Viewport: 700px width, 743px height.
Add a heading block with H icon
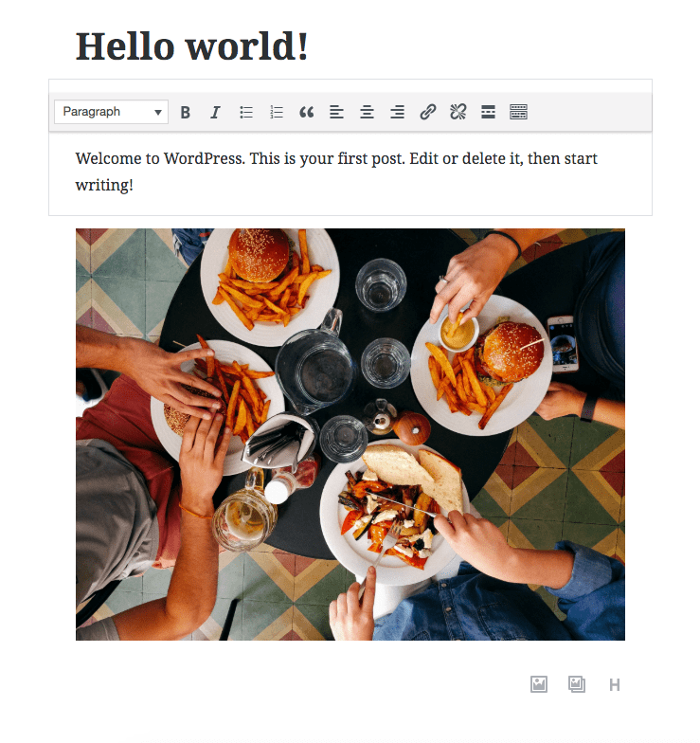pyautogui.click(x=615, y=684)
